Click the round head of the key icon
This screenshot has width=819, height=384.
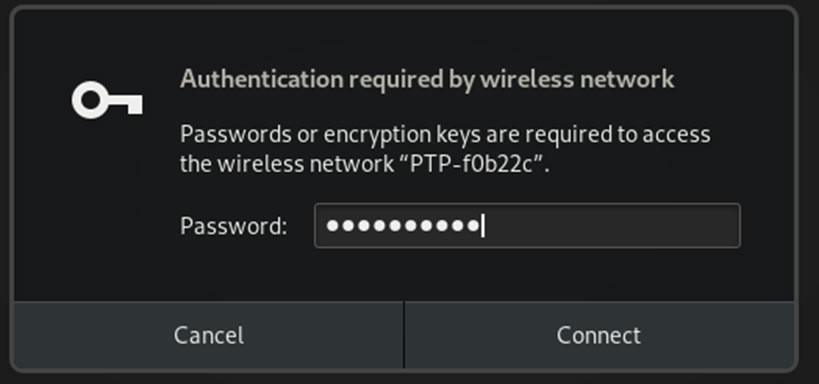point(91,99)
